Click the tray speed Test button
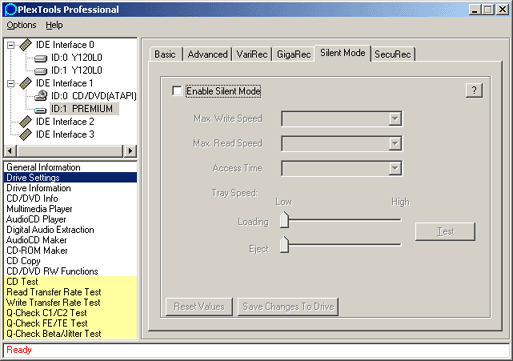513x361 pixels. click(445, 231)
